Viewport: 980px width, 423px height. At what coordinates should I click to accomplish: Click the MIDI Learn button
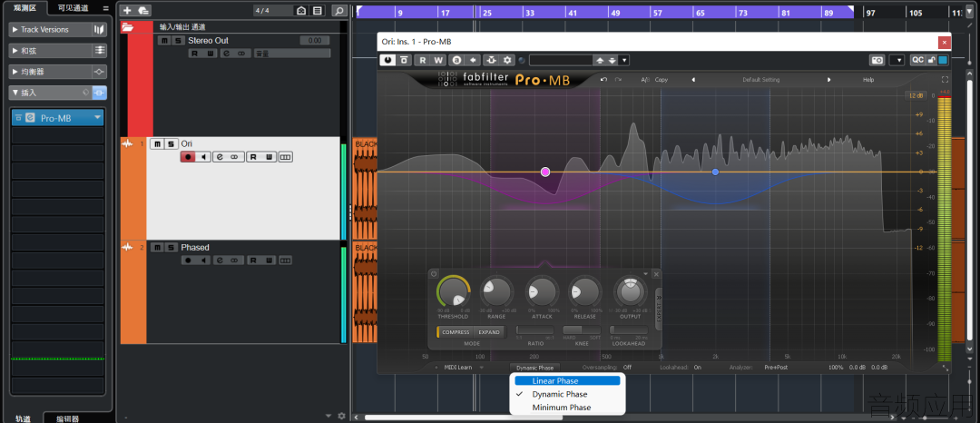[x=458, y=368]
